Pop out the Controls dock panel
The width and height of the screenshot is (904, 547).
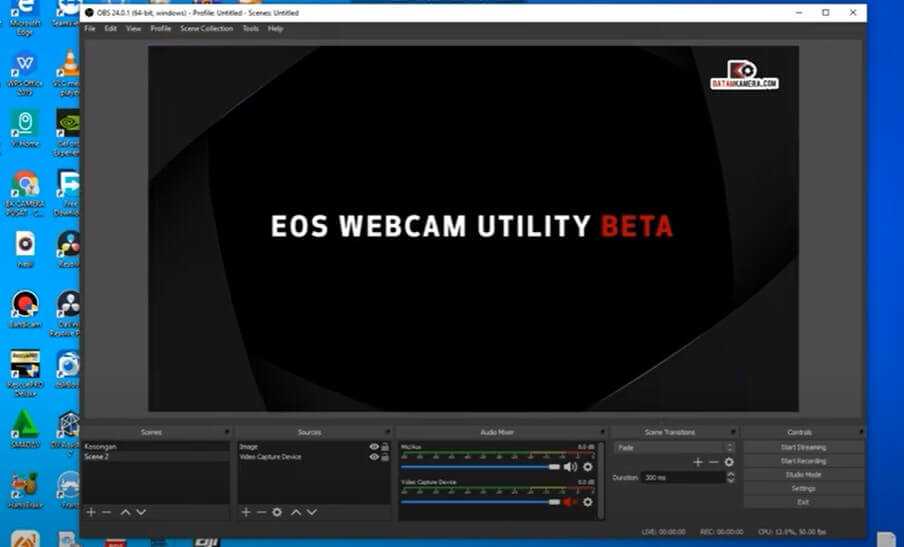[x=860, y=432]
